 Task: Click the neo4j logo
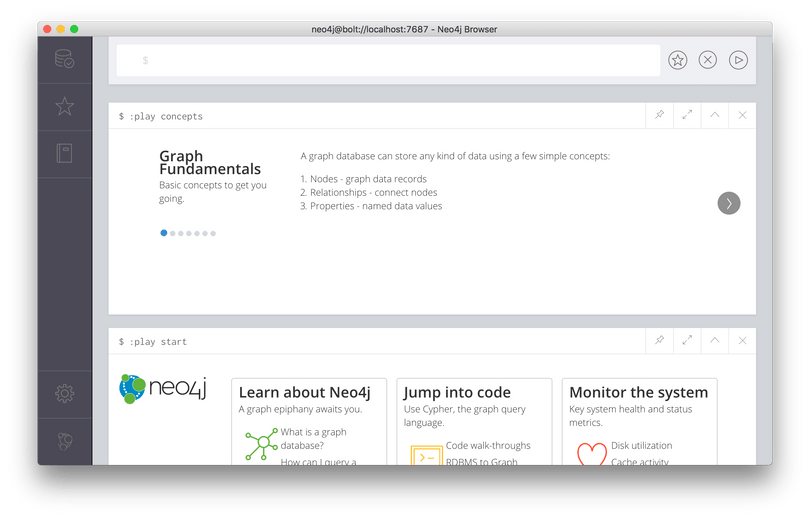click(x=163, y=388)
